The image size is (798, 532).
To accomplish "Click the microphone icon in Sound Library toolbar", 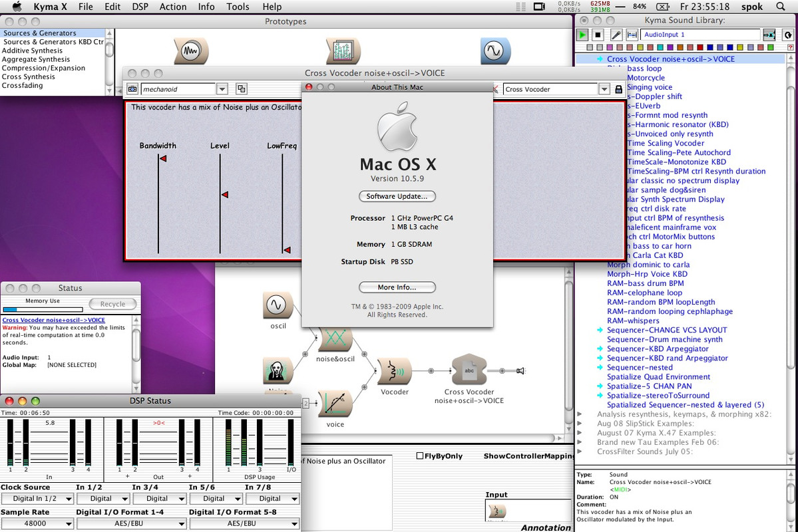I will pos(616,35).
